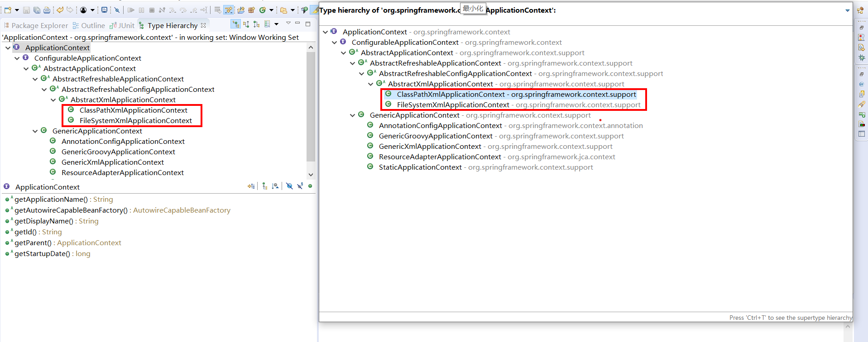The image size is (868, 342).
Task: Click the New Java Package icon
Action: [251, 10]
